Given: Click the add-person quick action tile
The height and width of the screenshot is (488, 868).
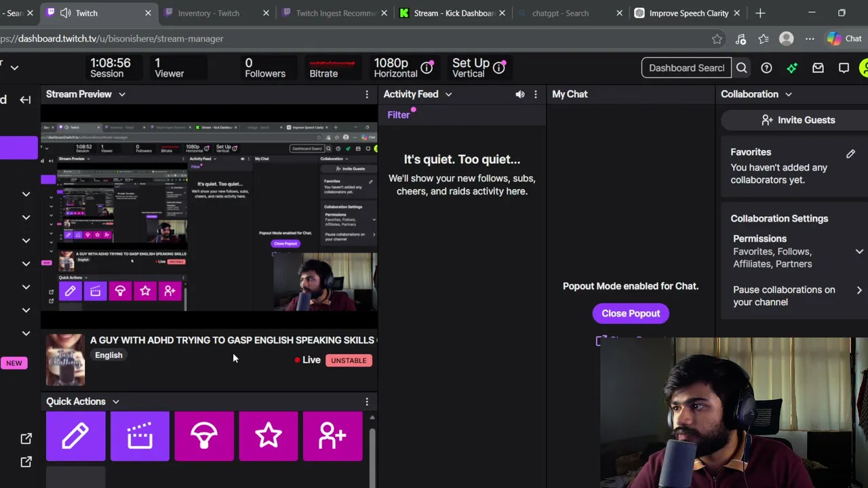Looking at the screenshot, I should (x=332, y=436).
